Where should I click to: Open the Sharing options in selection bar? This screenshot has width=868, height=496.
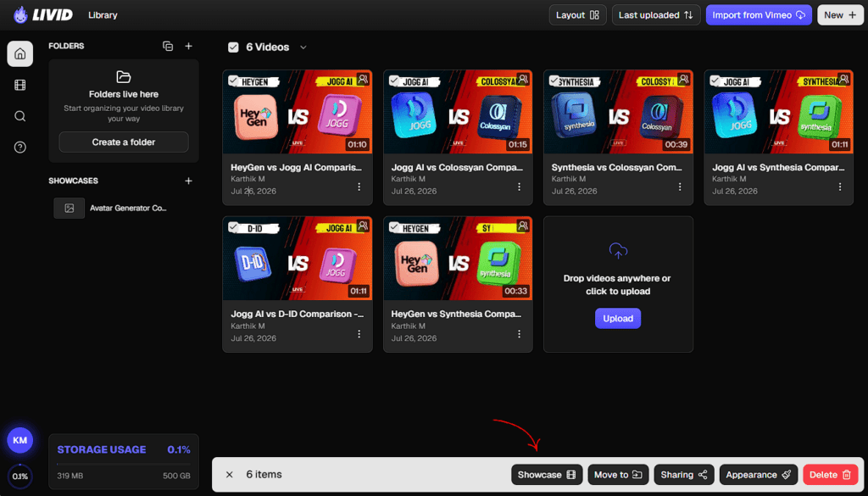click(684, 475)
